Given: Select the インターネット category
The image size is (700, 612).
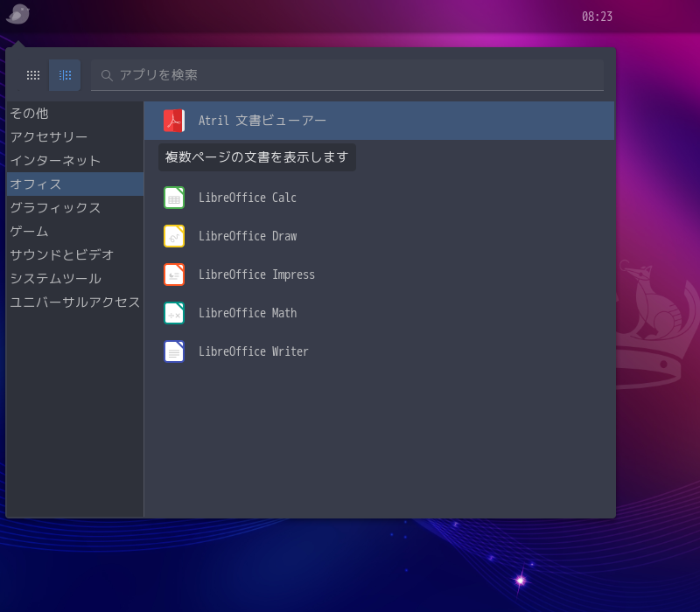Looking at the screenshot, I should 75,161.
